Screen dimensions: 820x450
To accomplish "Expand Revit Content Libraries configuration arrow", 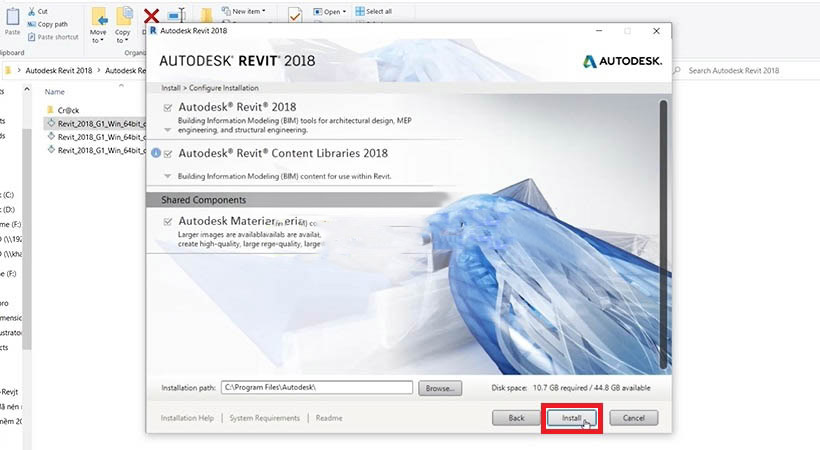I will [x=167, y=176].
